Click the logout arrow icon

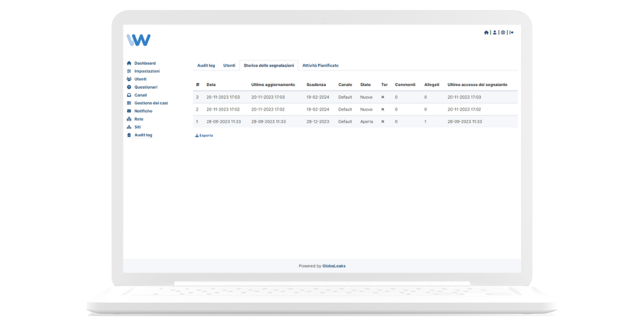tap(511, 33)
